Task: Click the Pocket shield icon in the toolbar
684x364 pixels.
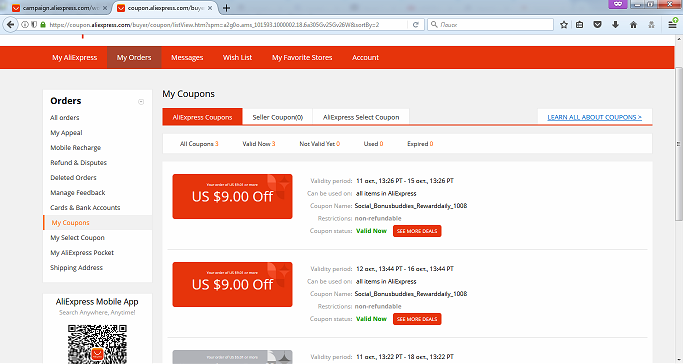Action: 597,25
